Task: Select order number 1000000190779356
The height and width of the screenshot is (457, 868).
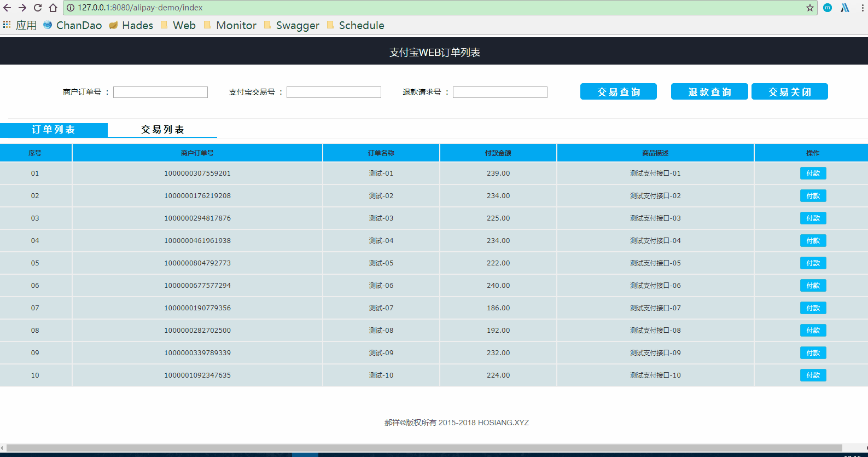Action: [x=197, y=308]
